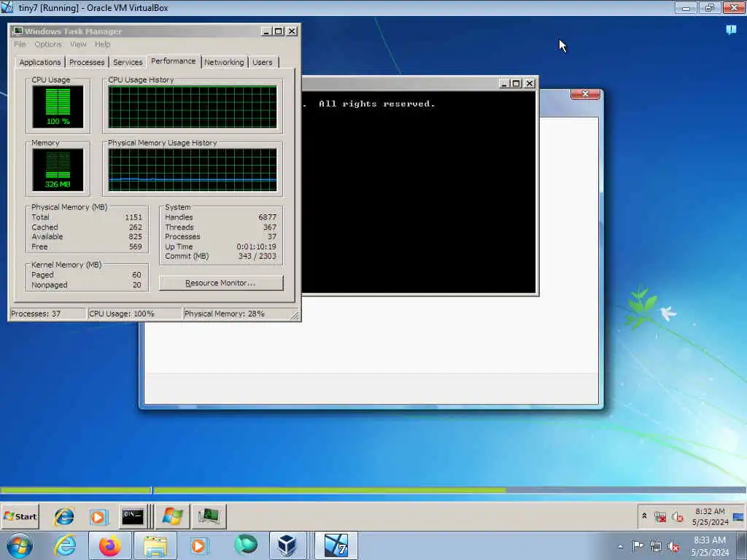Click status bar Physical Memory: 28%
The height and width of the screenshot is (560, 747).
(225, 314)
